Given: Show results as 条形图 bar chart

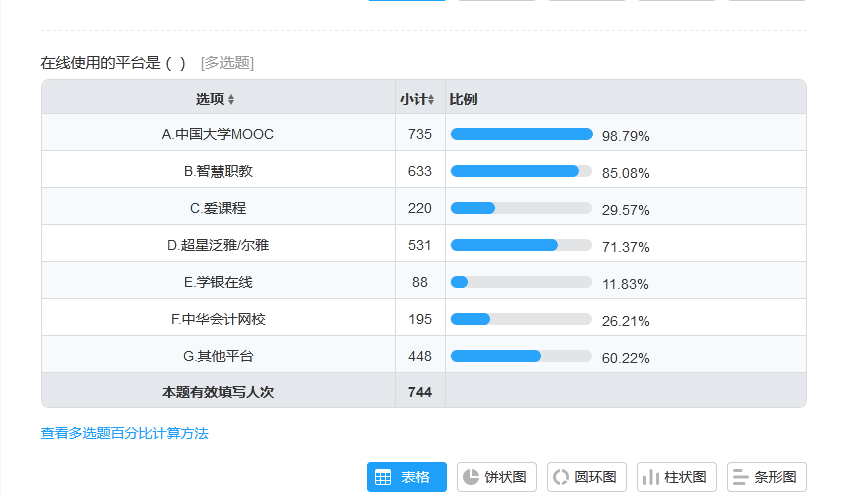Looking at the screenshot, I should (766, 477).
